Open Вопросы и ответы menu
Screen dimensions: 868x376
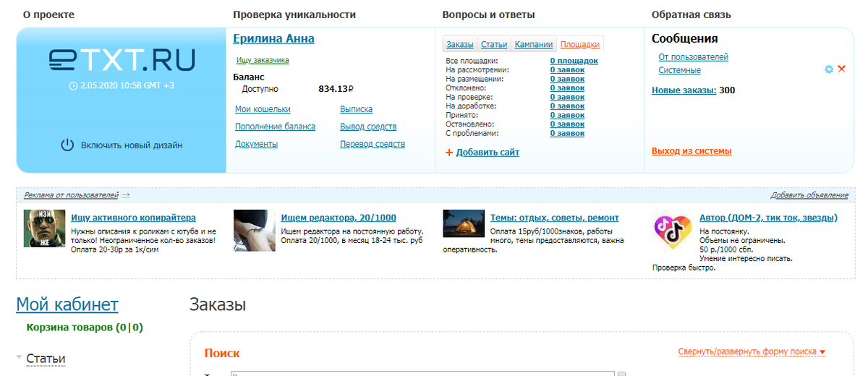coord(488,14)
